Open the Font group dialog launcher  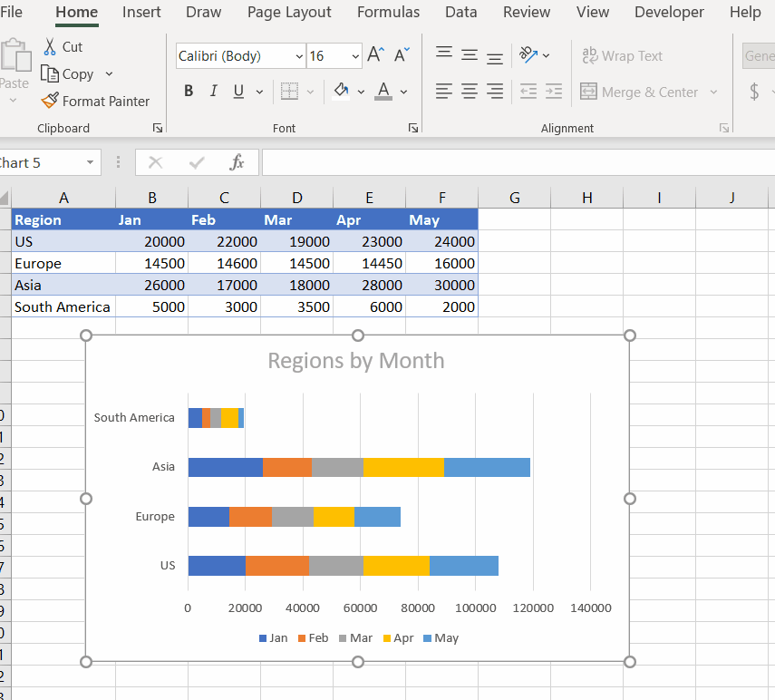click(x=412, y=128)
